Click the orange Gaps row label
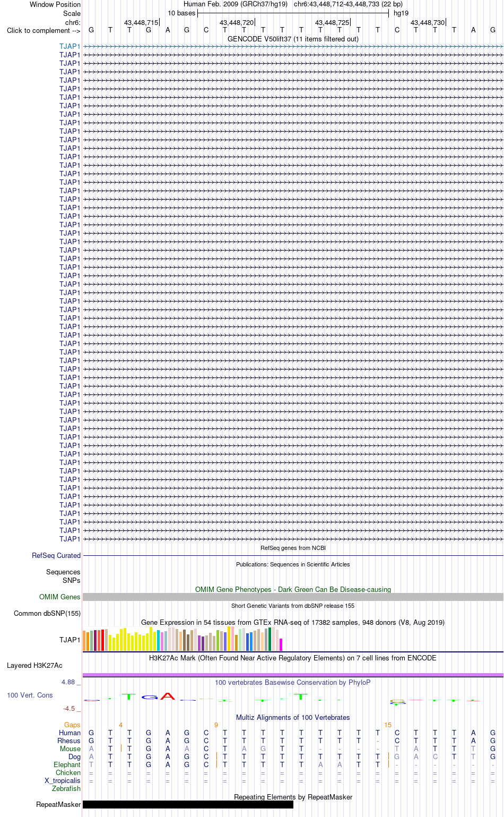This screenshot has height=817, width=504. pyautogui.click(x=72, y=725)
